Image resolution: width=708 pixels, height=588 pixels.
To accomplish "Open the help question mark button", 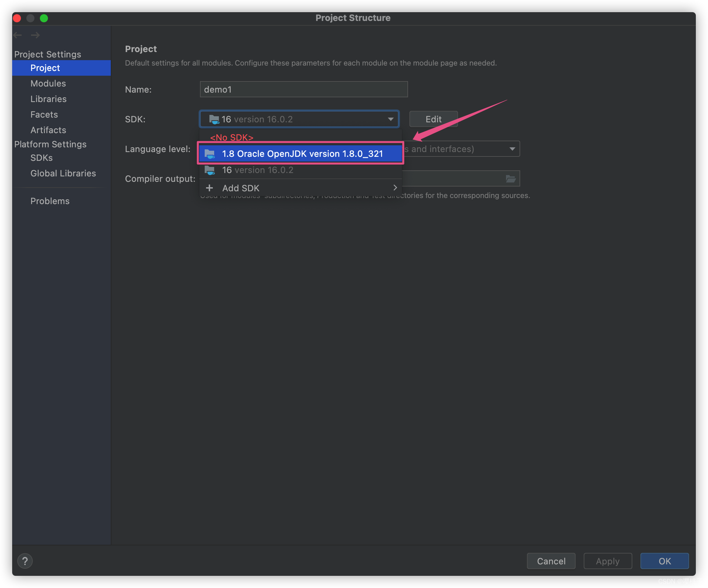I will point(25,561).
